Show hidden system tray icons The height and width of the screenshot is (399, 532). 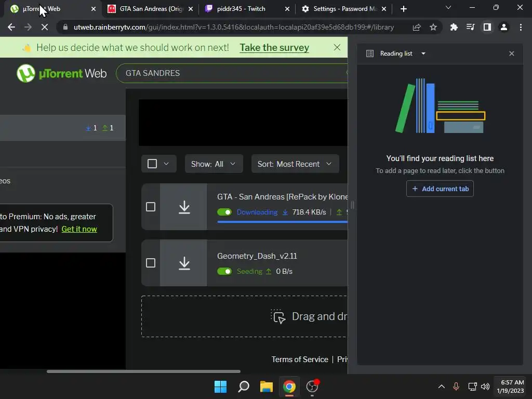(442, 387)
